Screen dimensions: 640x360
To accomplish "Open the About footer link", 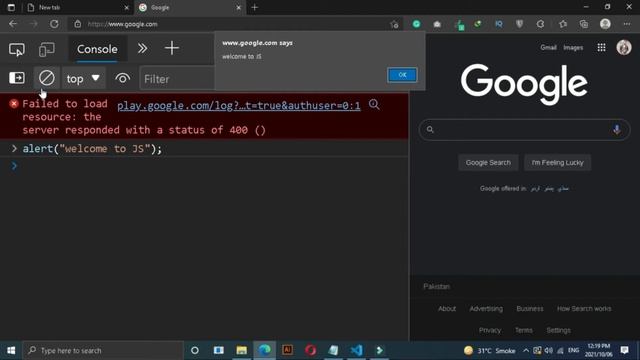I will pos(447,309).
